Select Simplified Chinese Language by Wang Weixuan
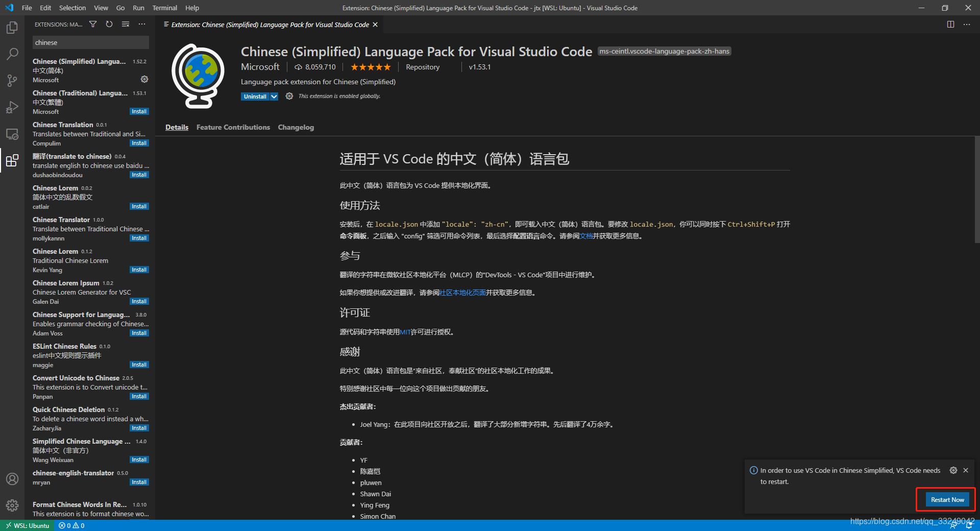The height and width of the screenshot is (531, 980). point(91,450)
